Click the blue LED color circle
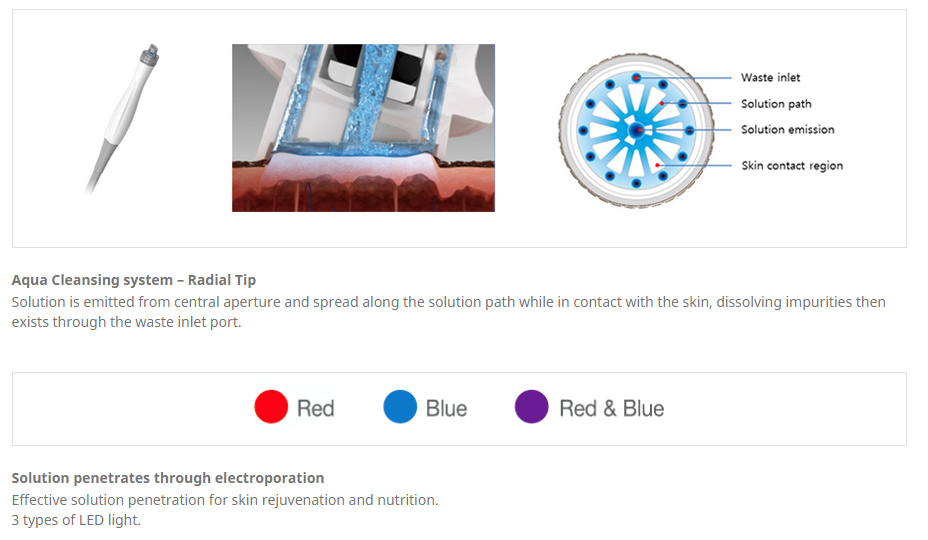Screen dimensions: 928x540 (x=400, y=407)
